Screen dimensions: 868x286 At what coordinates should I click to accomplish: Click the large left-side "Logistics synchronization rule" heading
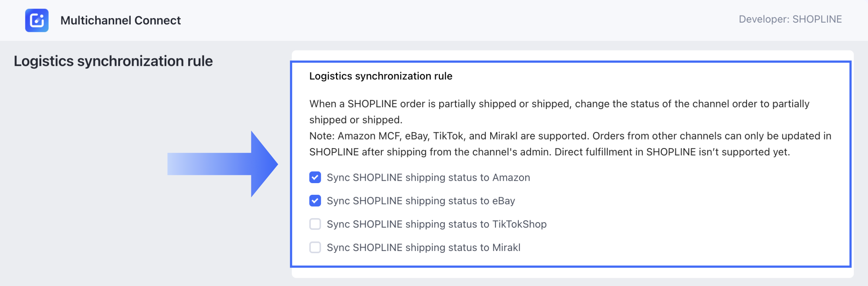[113, 61]
